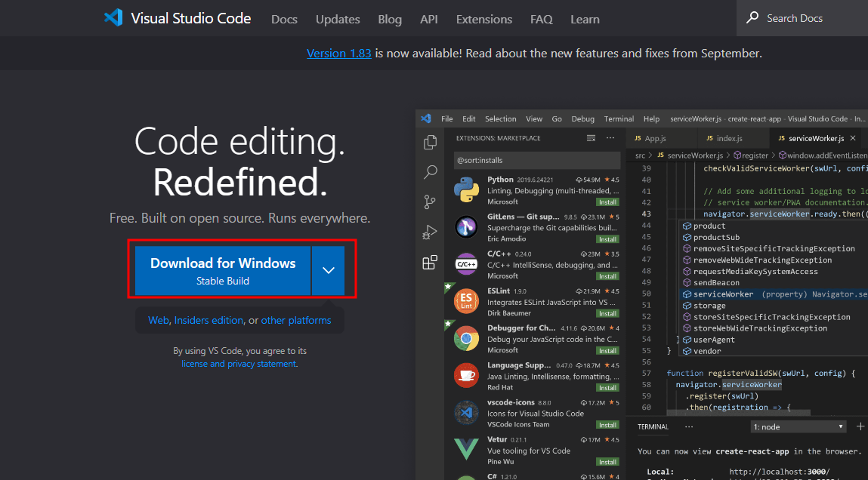Click the Language Support Java logo
This screenshot has height=480, width=868.
tap(466, 376)
